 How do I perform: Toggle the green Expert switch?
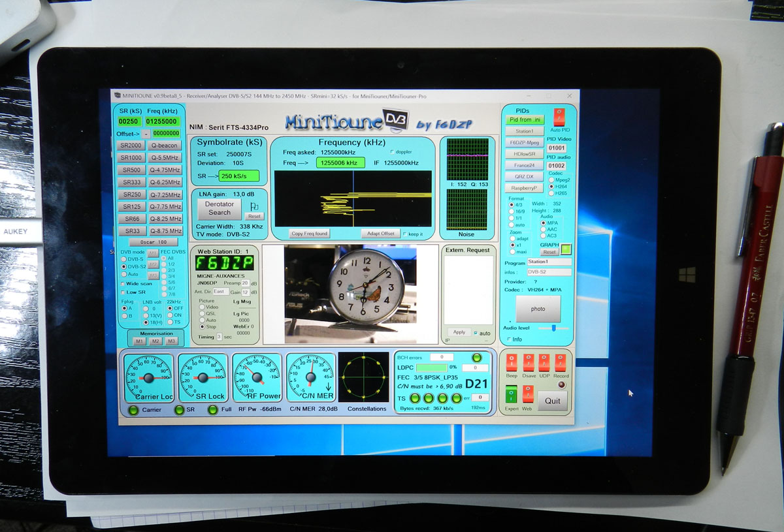[x=511, y=394]
